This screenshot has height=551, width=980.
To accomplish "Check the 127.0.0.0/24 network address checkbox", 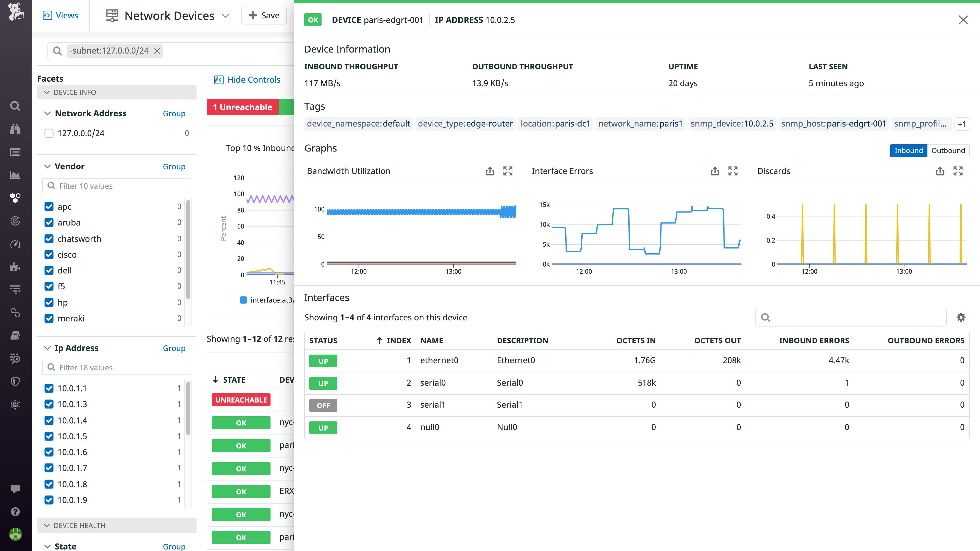I will point(49,133).
